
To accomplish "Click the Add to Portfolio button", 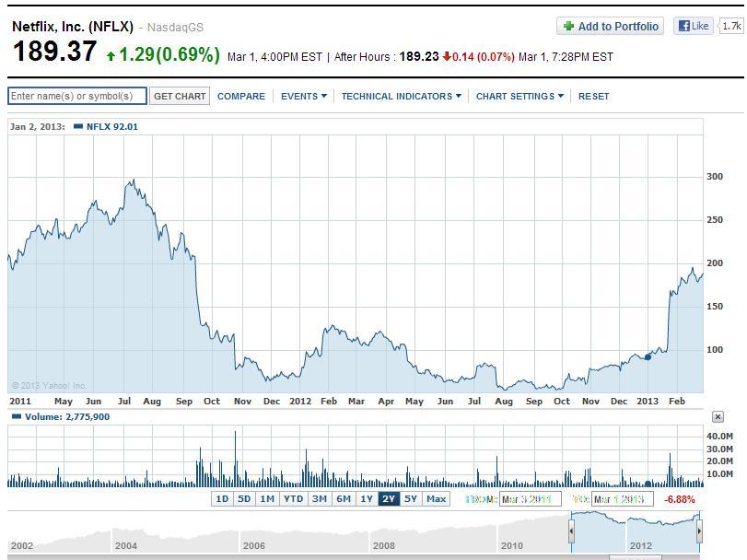I will click(x=611, y=26).
